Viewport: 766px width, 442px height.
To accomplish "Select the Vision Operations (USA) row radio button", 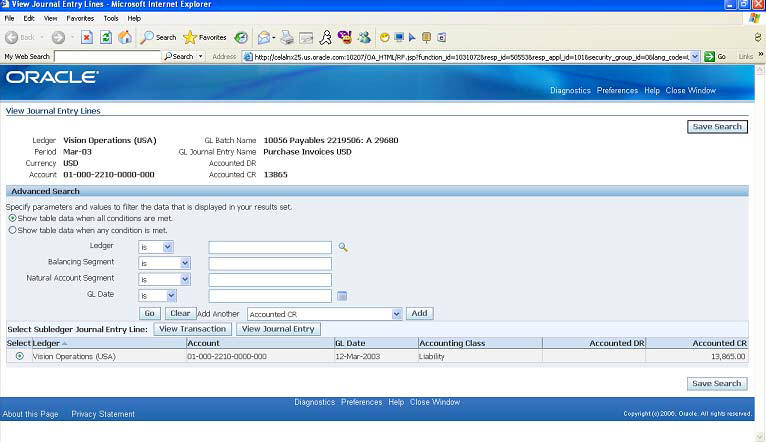I will click(20, 356).
